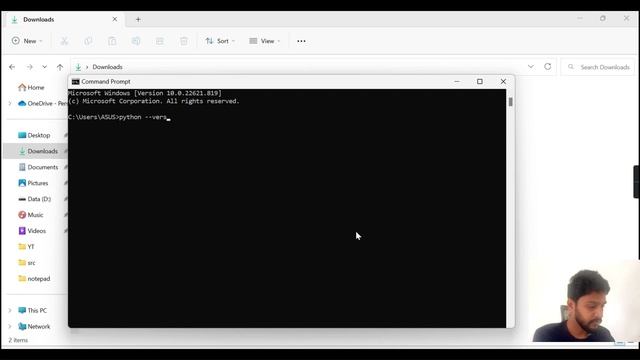Open the notepad folder in navigation pane
This screenshot has height=360, width=640.
tap(34, 278)
